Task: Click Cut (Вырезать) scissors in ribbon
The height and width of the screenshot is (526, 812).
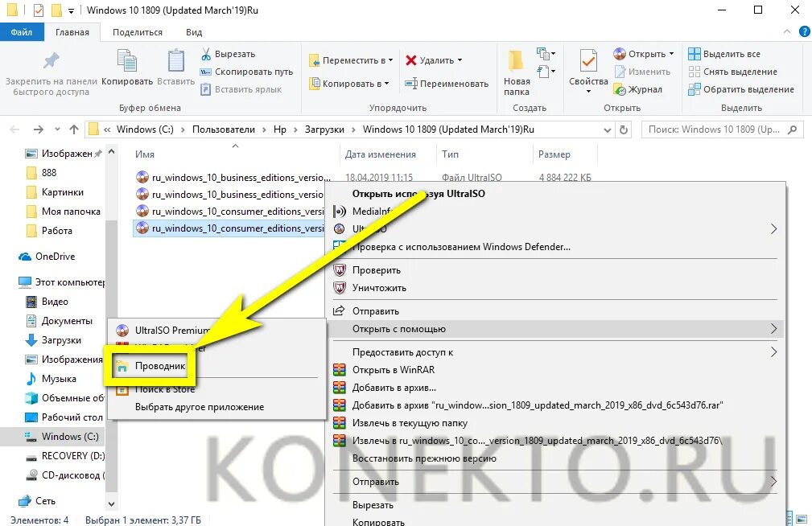Action: click(228, 54)
